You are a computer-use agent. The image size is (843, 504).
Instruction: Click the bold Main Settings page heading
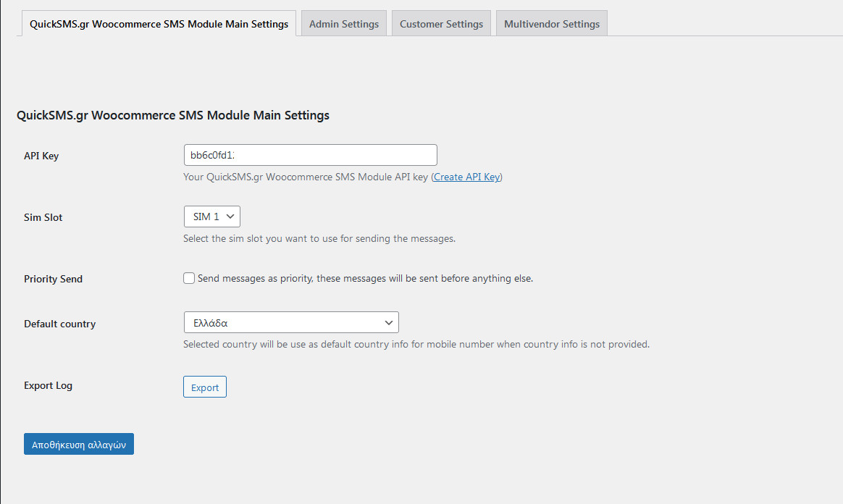tap(173, 115)
